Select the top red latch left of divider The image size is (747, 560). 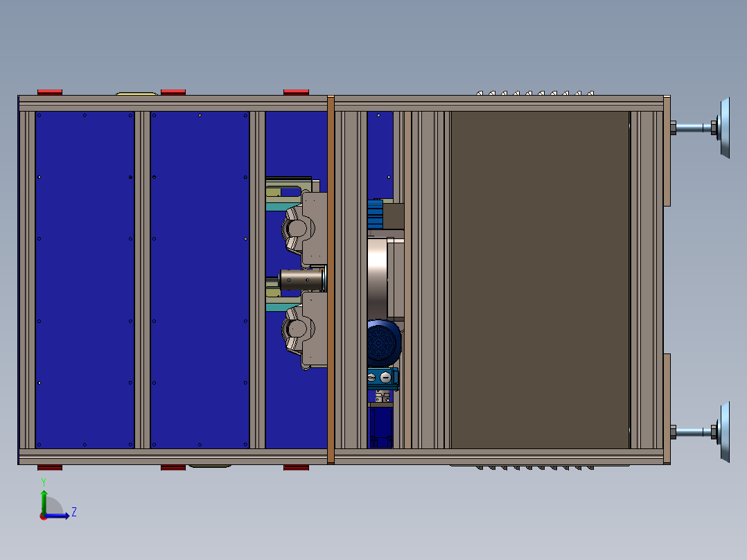click(x=296, y=92)
